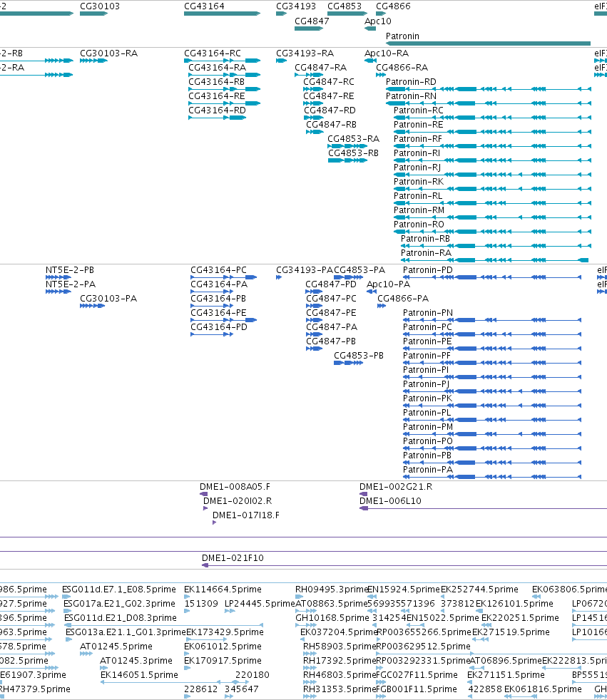The height and width of the screenshot is (700, 607).
Task: Select protein Patronin-PD
Action: (428, 271)
